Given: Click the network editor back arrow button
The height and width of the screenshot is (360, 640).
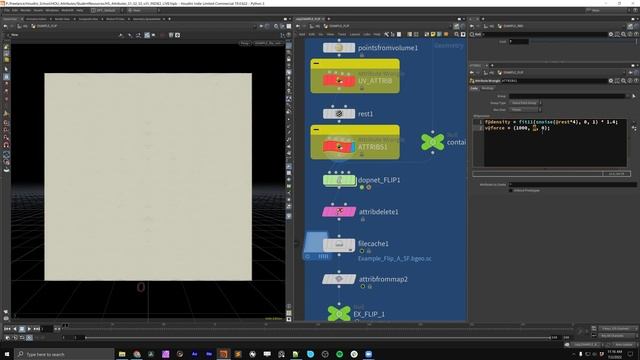Looking at the screenshot, I should (298, 26).
